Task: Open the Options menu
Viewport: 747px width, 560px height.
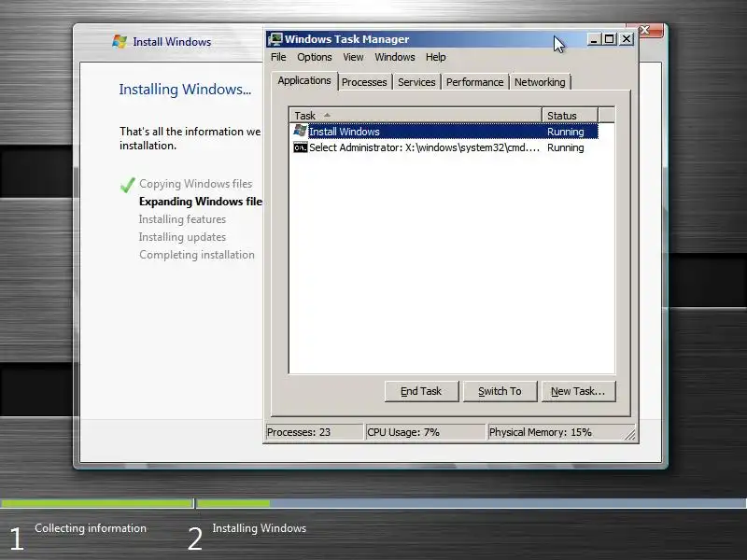Action: coord(315,57)
